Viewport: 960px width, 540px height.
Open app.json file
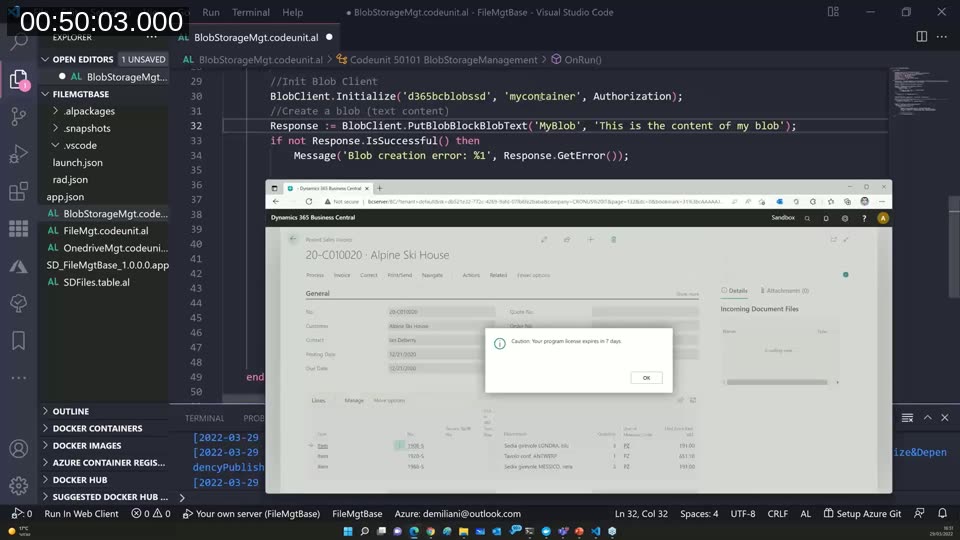click(x=65, y=197)
